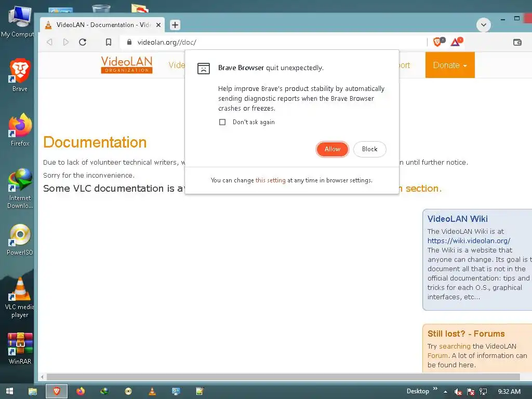Image resolution: width=532 pixels, height=399 pixels.
Task: Click the "Still lost? - Forums" heading
Action: (x=466, y=334)
